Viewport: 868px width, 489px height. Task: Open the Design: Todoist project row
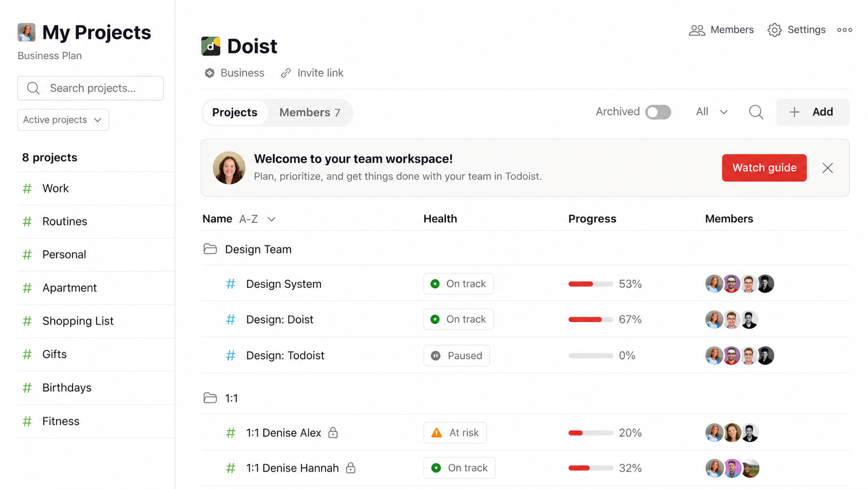coord(525,355)
